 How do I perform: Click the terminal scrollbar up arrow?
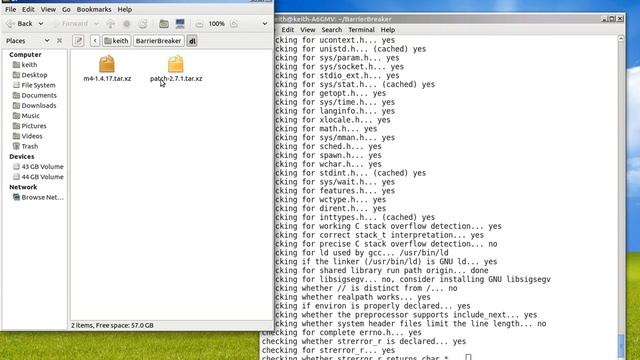[621, 38]
